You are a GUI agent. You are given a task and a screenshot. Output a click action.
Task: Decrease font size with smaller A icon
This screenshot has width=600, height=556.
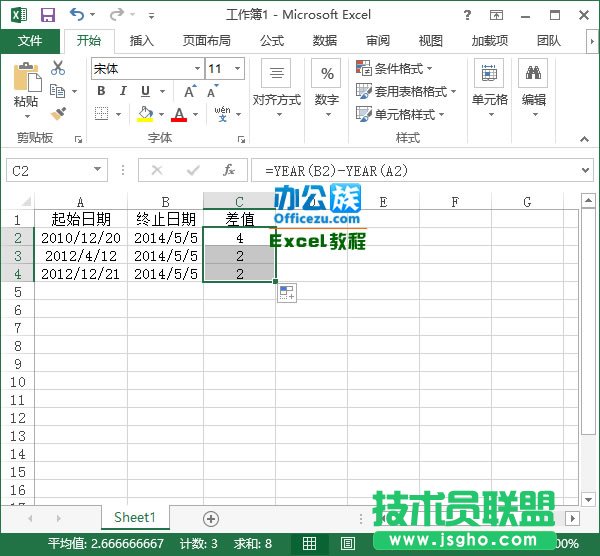pyautogui.click(x=212, y=91)
